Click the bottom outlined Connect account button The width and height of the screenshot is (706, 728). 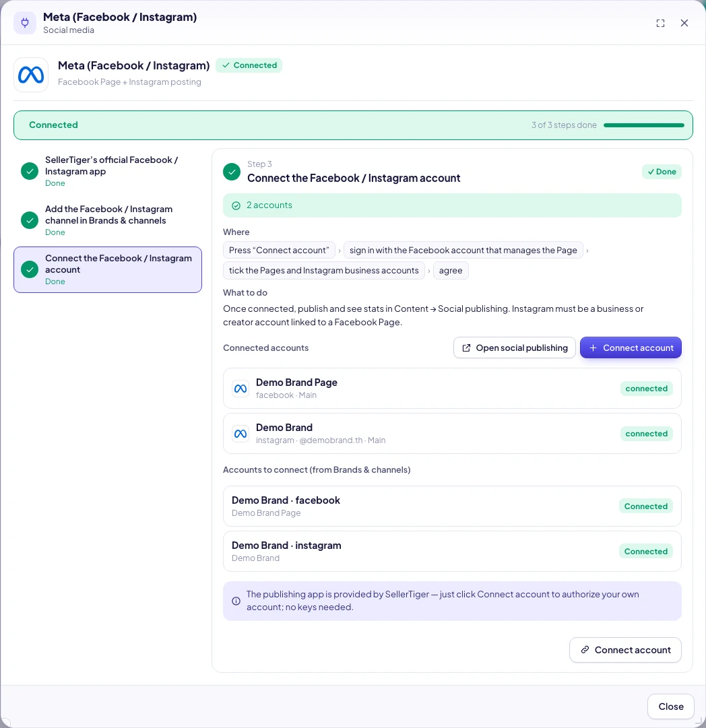625,650
